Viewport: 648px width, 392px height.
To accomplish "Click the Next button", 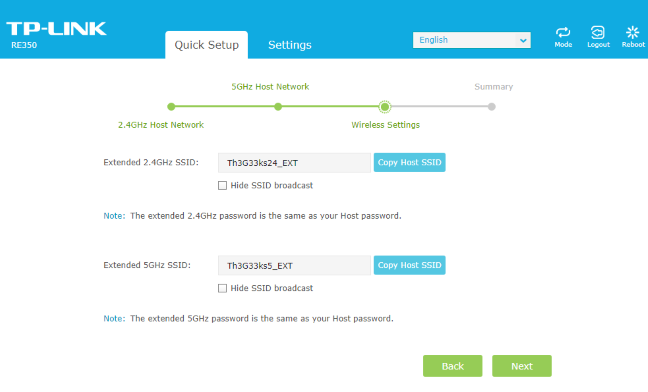I will (x=522, y=366).
